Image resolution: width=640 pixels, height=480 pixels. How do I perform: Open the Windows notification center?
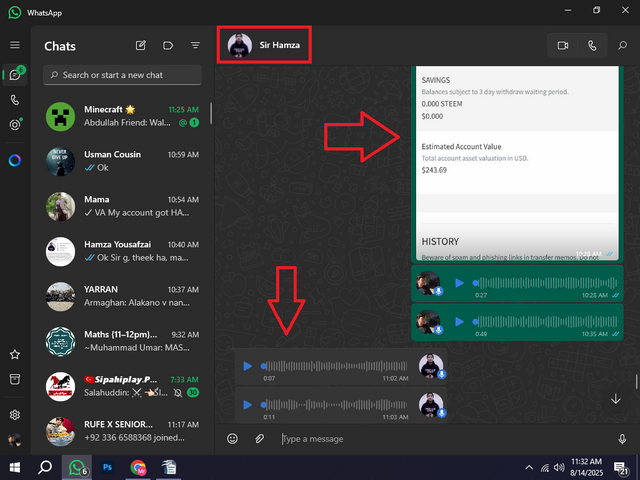coord(621,468)
